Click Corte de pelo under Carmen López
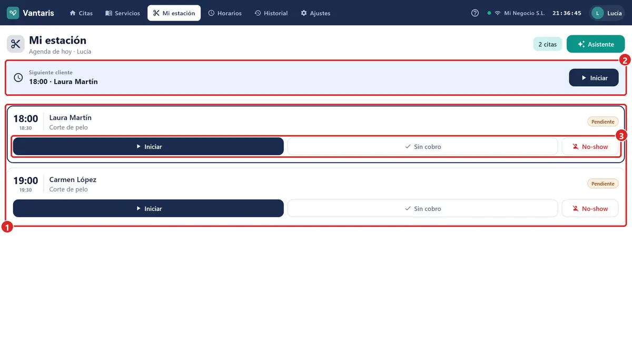 tap(68, 189)
